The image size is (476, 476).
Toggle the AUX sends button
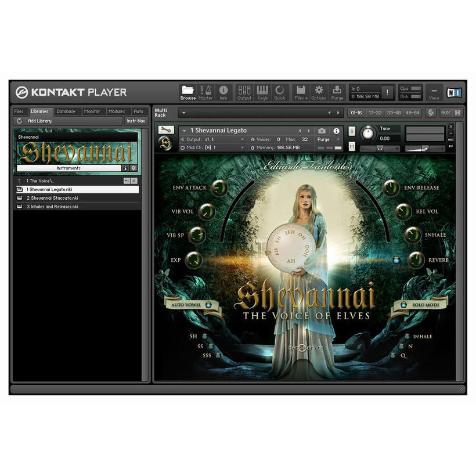coord(445,113)
